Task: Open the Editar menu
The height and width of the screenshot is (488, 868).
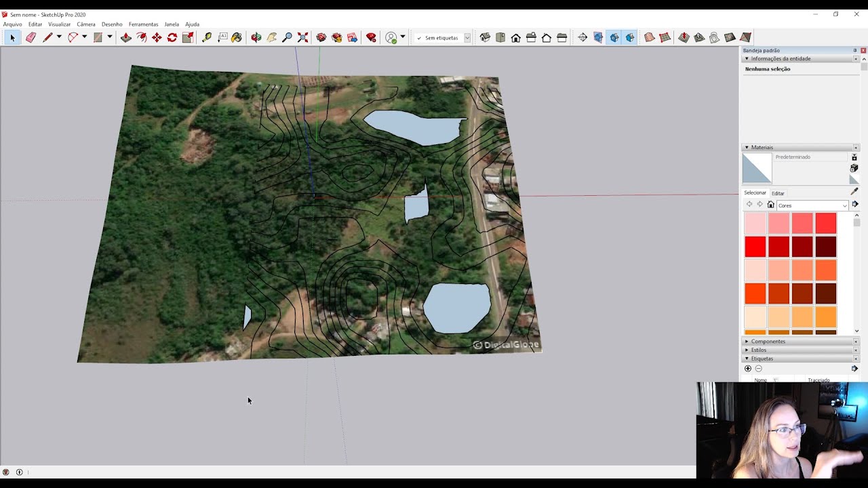Action: [35, 24]
